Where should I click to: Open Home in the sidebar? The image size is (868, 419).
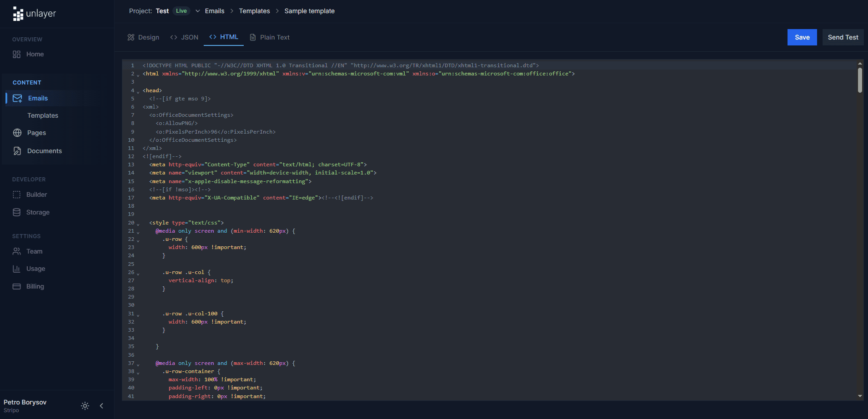click(35, 54)
